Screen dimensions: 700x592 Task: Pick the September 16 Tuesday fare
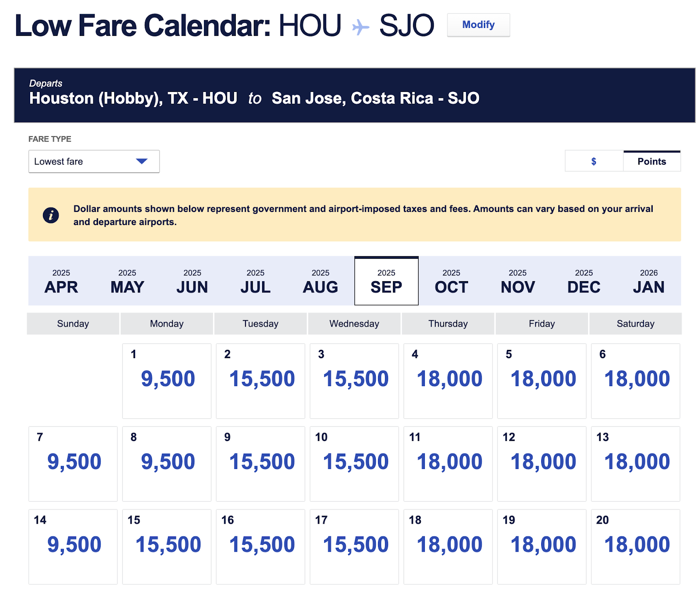(261, 546)
